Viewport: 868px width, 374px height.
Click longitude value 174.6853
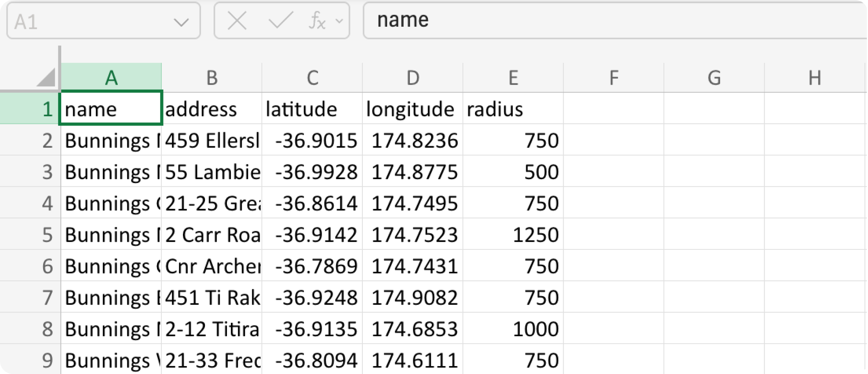click(x=413, y=328)
